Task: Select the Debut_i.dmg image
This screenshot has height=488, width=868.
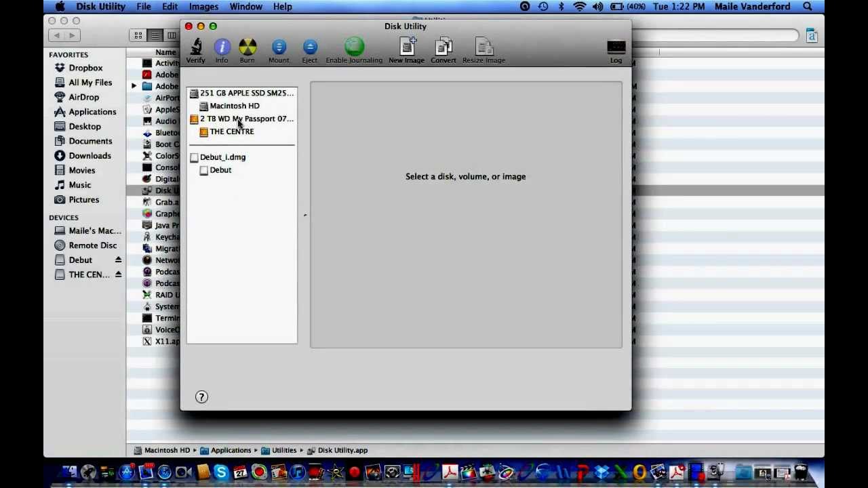Action: (x=218, y=157)
